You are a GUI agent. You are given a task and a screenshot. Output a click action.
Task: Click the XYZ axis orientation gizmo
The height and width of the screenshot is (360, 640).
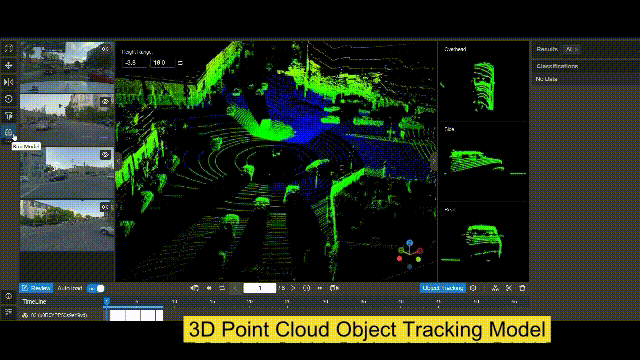click(x=409, y=254)
